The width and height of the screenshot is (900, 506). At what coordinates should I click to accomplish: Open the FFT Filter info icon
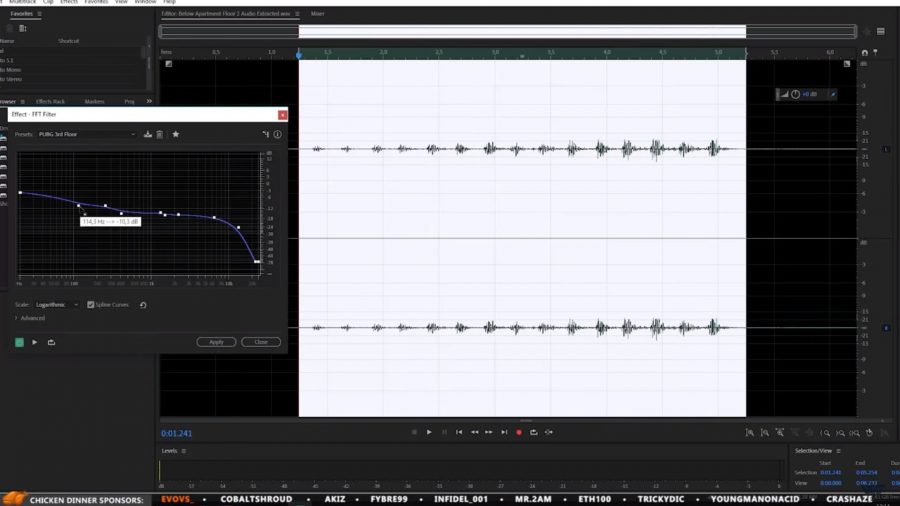(x=278, y=134)
